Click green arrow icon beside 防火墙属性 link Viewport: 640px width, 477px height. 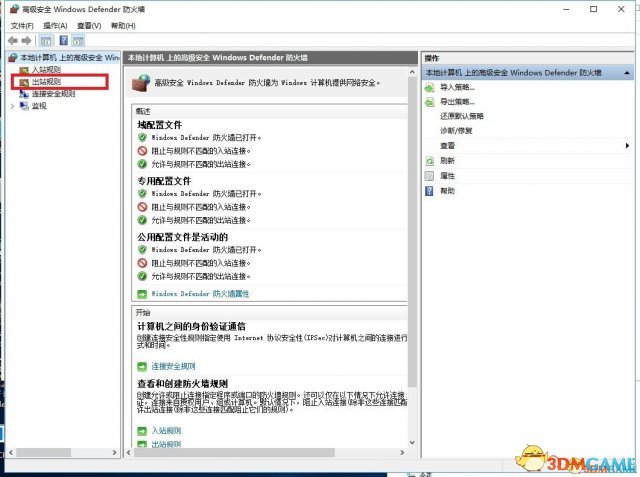142,294
